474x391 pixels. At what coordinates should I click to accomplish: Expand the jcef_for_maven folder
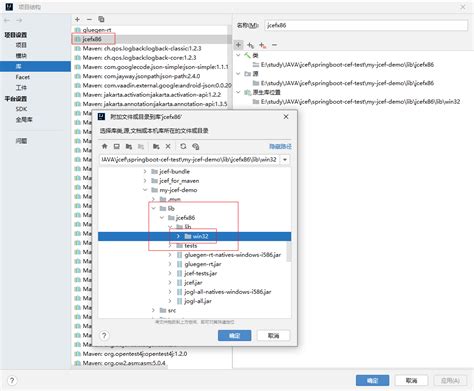click(x=145, y=181)
